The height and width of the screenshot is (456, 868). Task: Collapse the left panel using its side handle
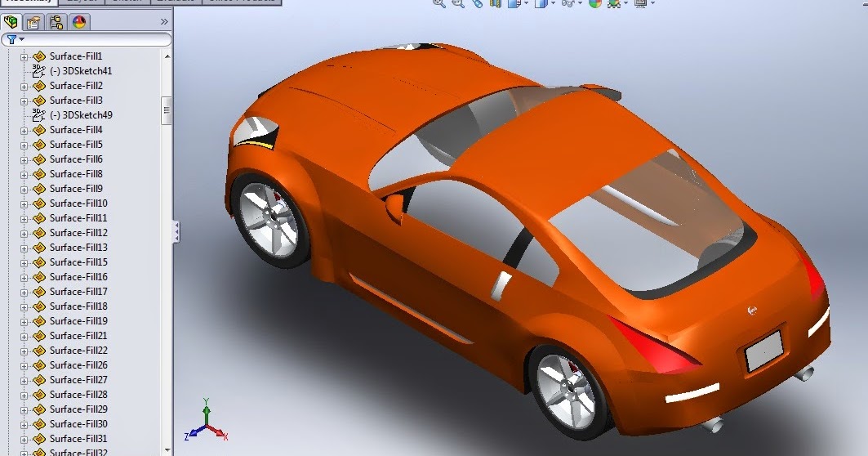coord(176,232)
